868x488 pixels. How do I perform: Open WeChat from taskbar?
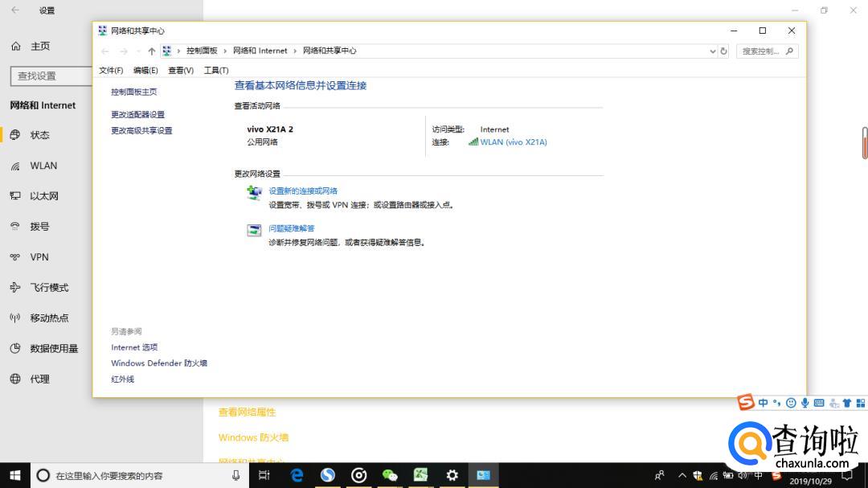click(x=390, y=475)
